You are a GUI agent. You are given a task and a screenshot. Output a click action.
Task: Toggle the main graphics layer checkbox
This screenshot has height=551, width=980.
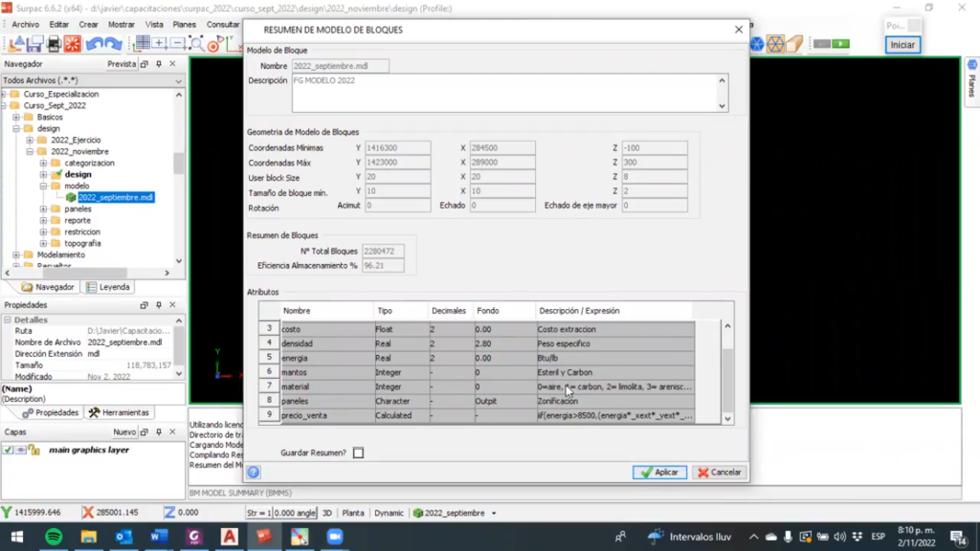click(8, 450)
